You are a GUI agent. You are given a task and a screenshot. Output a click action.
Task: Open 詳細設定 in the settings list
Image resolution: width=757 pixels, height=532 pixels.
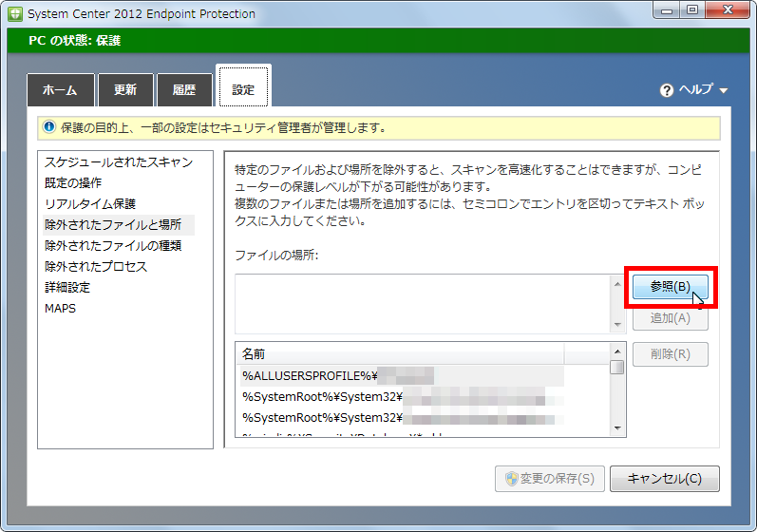[x=67, y=288]
